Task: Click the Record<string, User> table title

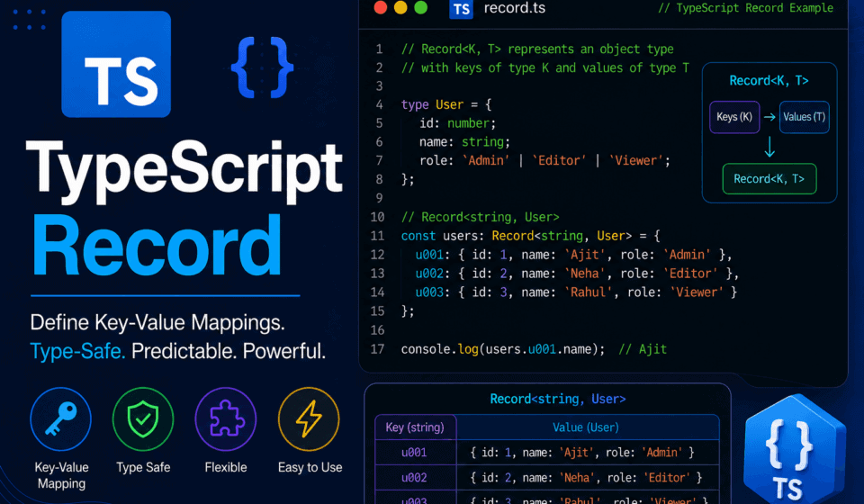Action: 558,399
